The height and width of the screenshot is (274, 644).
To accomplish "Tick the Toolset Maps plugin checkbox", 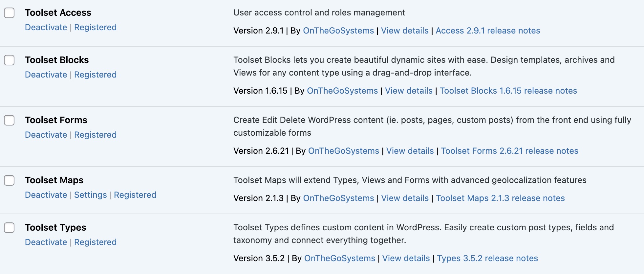I will pyautogui.click(x=9, y=180).
